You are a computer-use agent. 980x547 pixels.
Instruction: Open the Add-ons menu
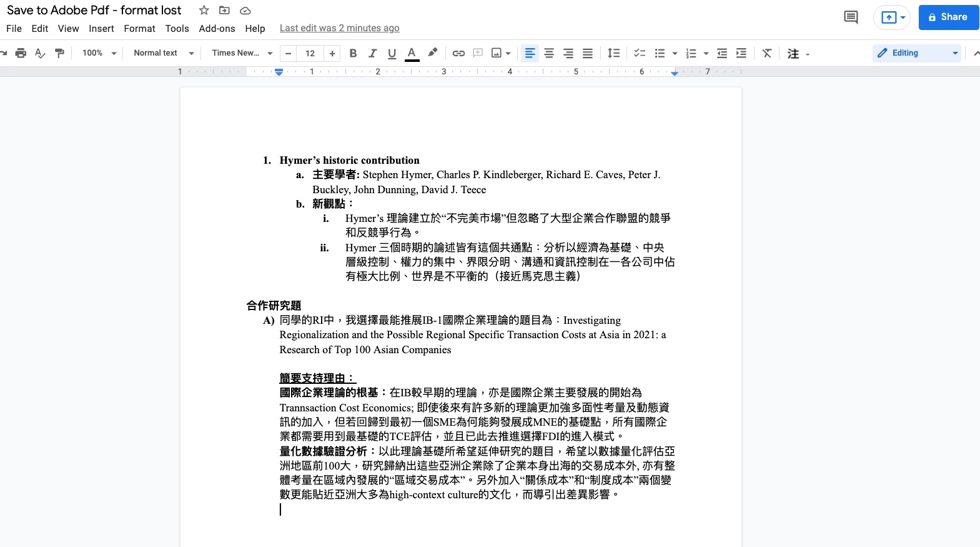tap(217, 29)
